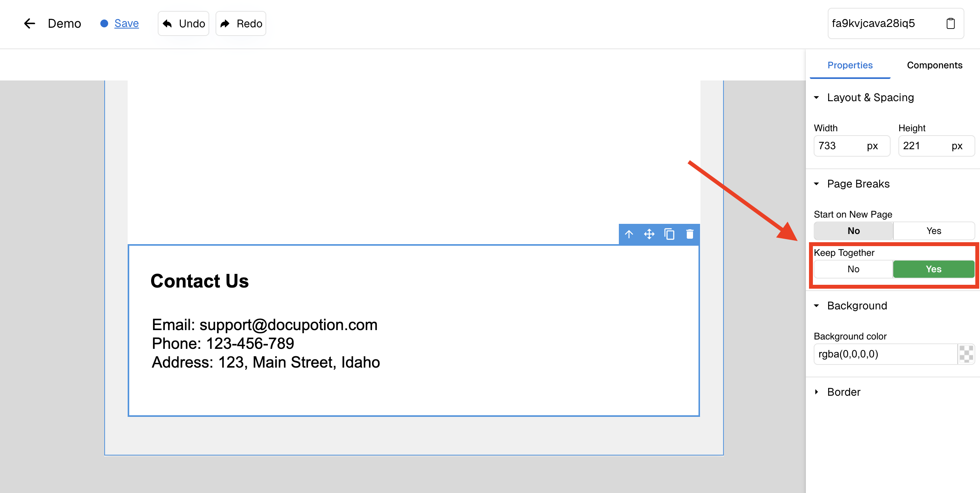Click the move handle icon
The image size is (980, 493).
pyautogui.click(x=649, y=234)
